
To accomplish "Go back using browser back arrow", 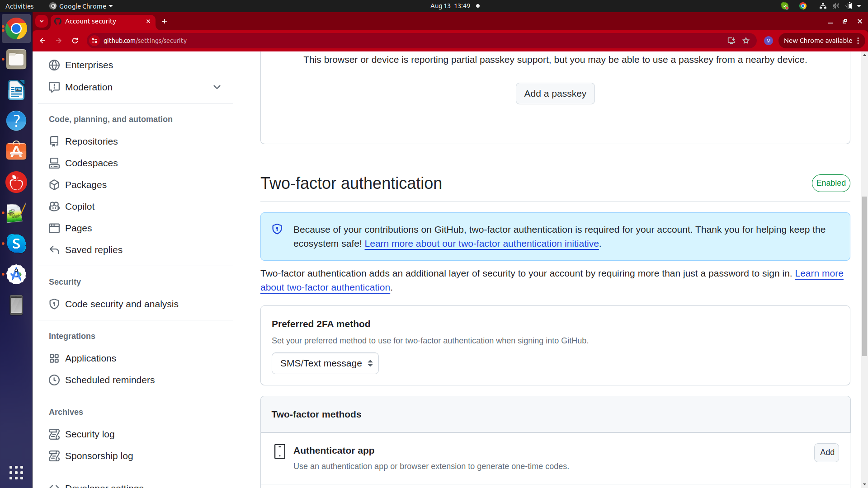I will coord(42,41).
